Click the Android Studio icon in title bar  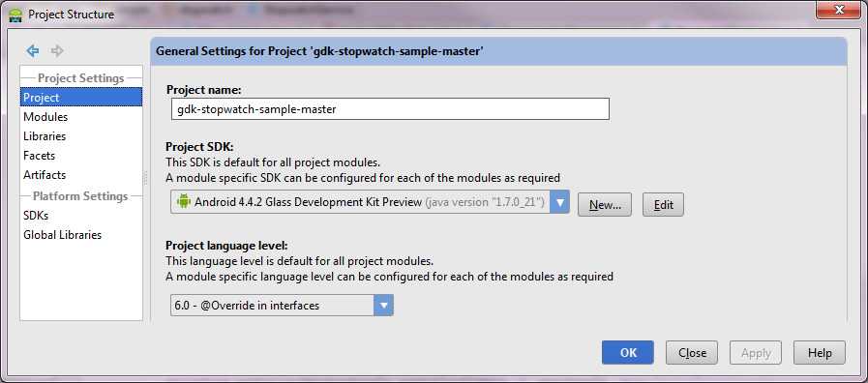(x=15, y=15)
